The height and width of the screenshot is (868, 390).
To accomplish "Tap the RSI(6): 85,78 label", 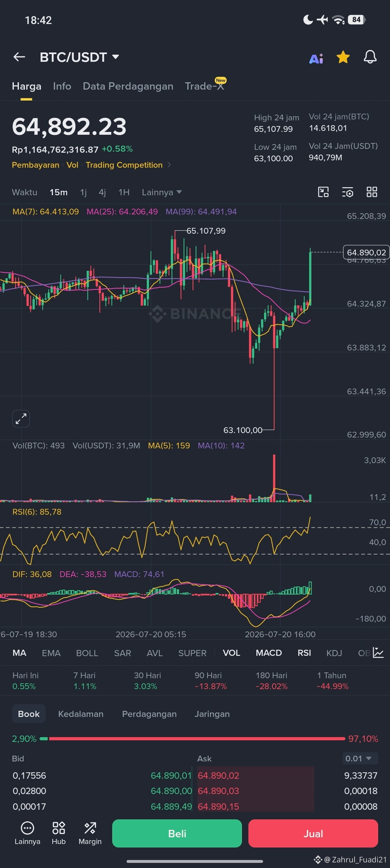I will click(x=37, y=512).
